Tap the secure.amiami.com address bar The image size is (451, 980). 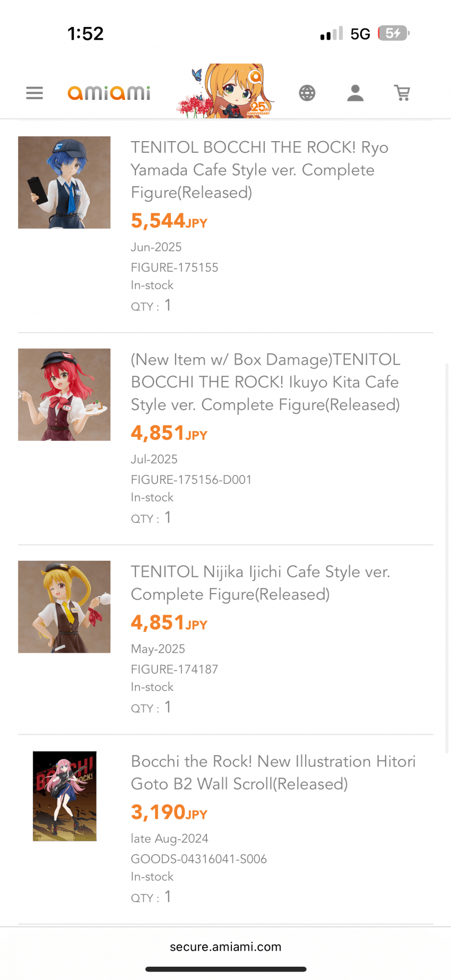(226, 947)
